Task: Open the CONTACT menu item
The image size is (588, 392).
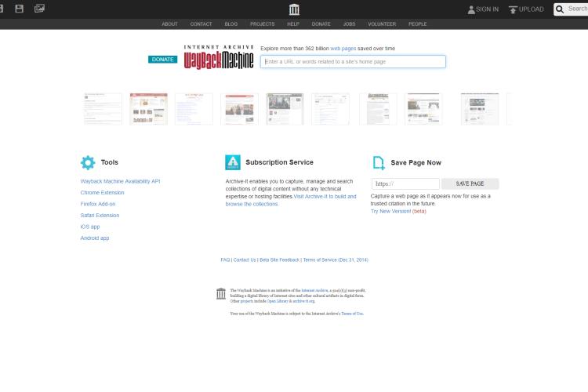Action: 201,24
